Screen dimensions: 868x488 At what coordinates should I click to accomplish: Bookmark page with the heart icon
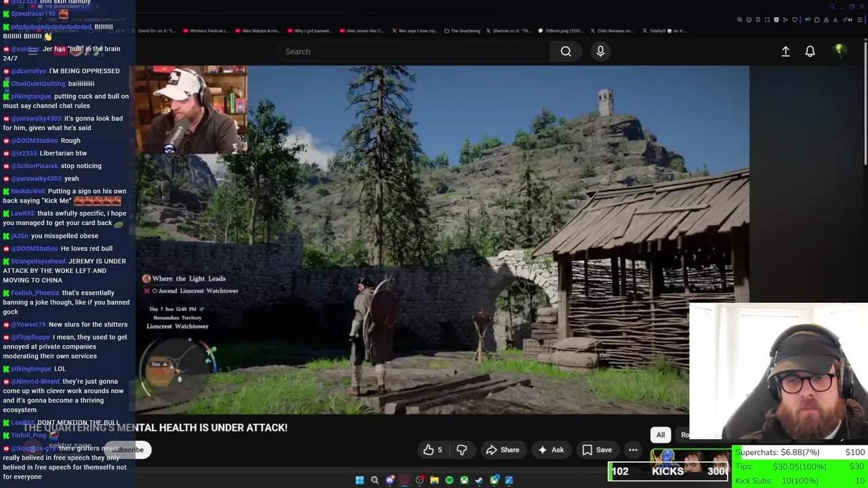795,20
